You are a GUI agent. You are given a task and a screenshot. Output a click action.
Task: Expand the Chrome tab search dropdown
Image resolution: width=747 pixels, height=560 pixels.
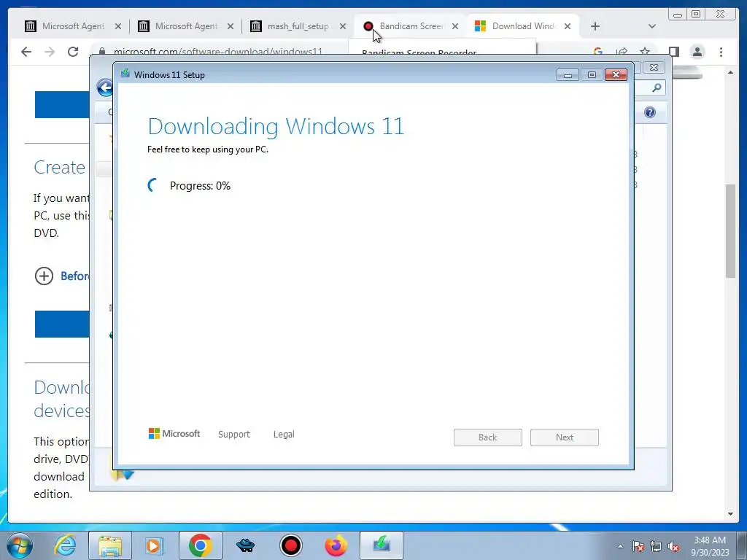point(652,26)
